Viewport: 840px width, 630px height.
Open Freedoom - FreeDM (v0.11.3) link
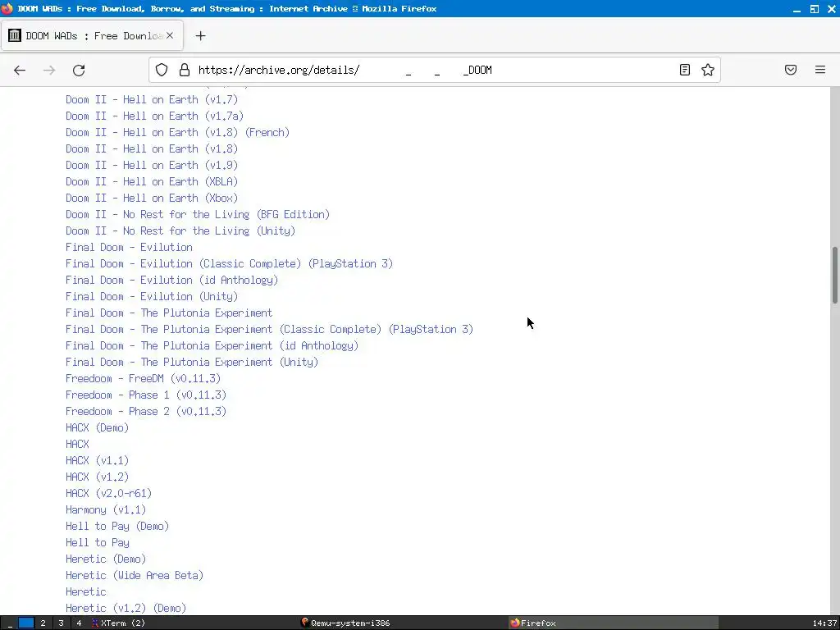point(143,379)
